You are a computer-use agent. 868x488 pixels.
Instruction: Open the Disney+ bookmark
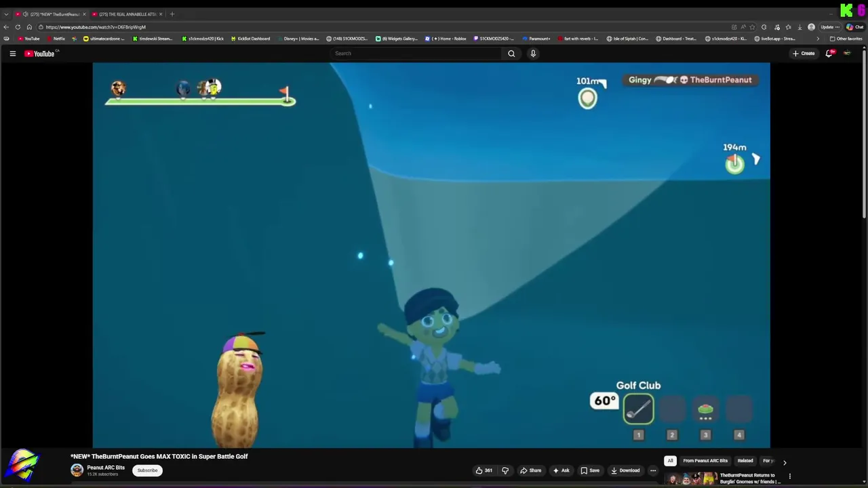(298, 39)
